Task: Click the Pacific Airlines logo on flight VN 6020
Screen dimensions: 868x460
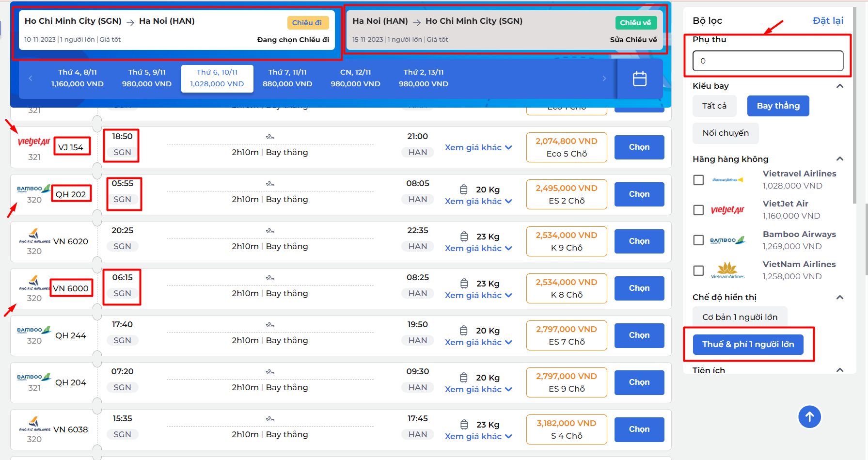Action: (34, 236)
